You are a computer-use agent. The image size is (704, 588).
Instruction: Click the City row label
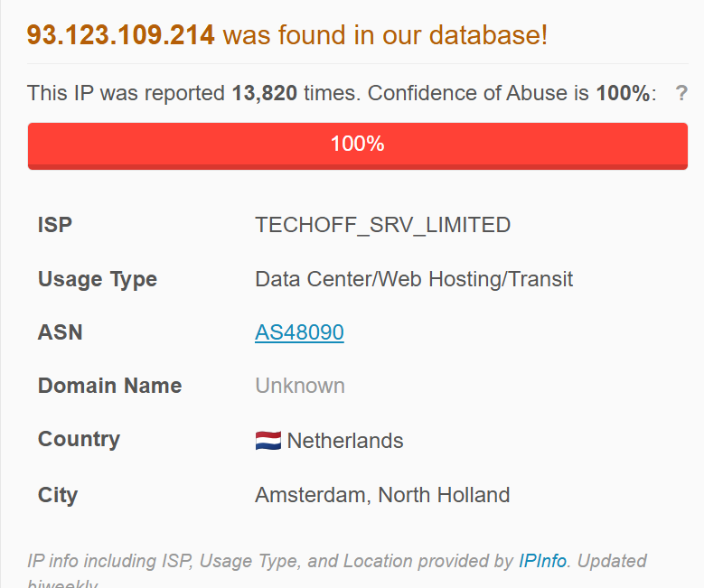tap(58, 495)
